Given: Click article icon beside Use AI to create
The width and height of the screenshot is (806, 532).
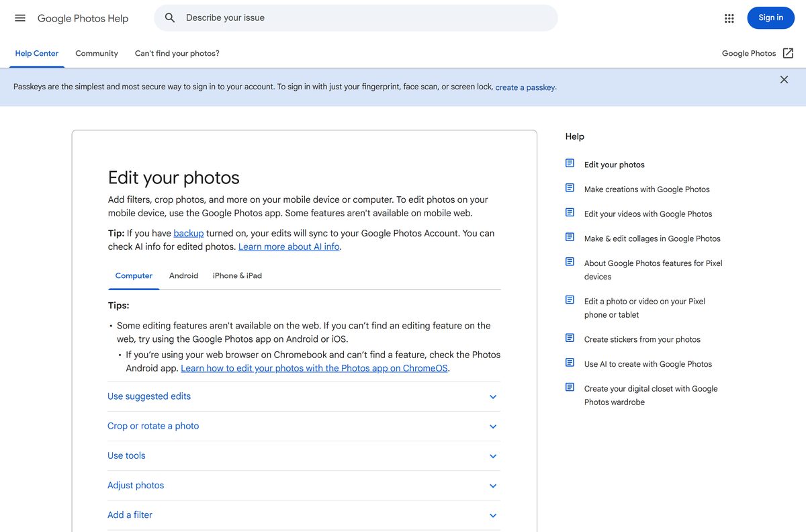Looking at the screenshot, I should coord(570,363).
